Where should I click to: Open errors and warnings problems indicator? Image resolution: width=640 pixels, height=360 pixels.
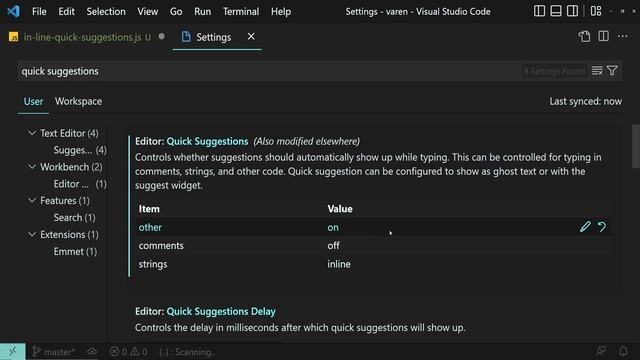click(129, 351)
